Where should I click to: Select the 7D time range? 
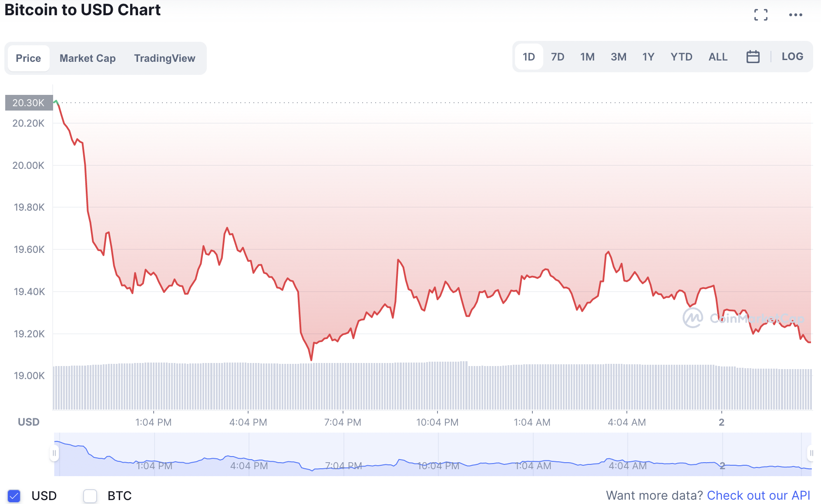click(558, 57)
